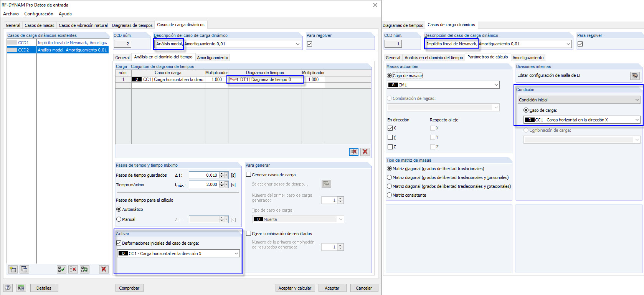The height and width of the screenshot is (295, 644).
Task: Create a new dynamic load case
Action: coord(13,269)
